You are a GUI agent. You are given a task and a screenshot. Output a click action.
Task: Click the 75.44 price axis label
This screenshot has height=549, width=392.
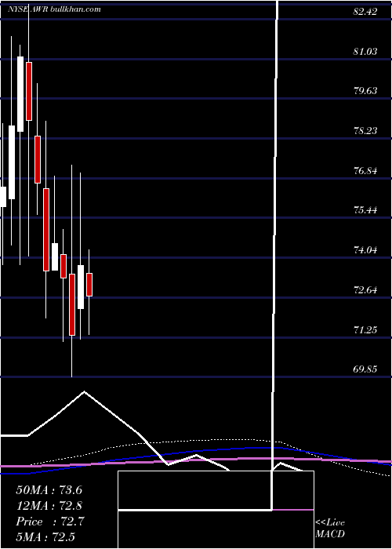[365, 210]
